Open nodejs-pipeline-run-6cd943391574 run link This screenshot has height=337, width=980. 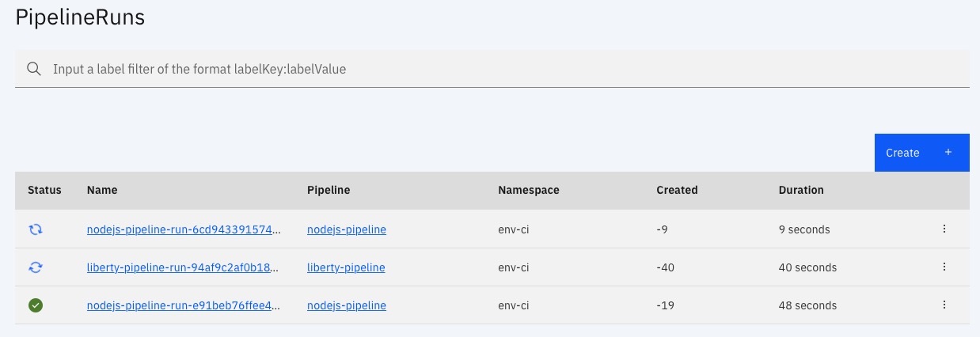click(x=184, y=229)
